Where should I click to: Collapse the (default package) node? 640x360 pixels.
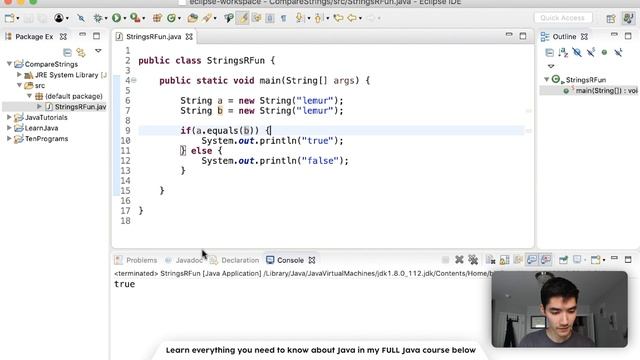coord(29,96)
